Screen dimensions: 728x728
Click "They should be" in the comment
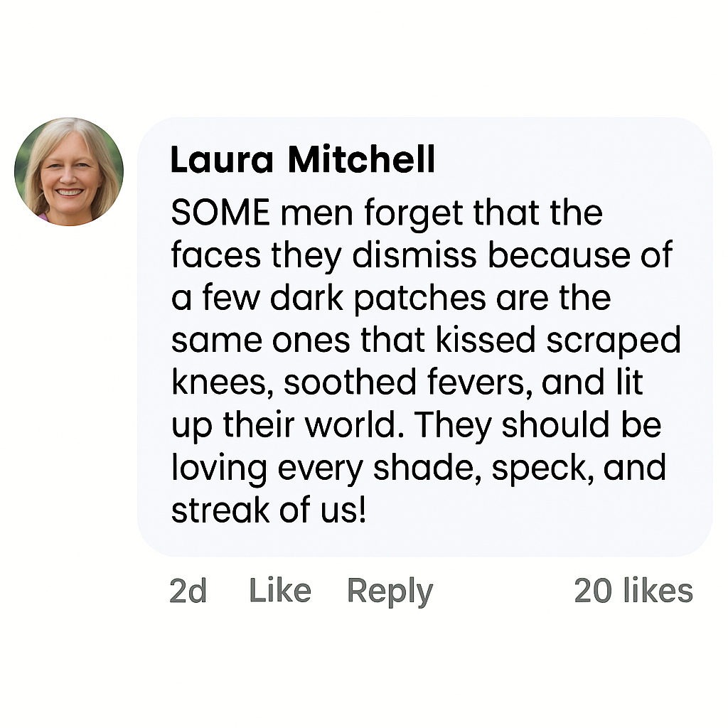point(538,425)
